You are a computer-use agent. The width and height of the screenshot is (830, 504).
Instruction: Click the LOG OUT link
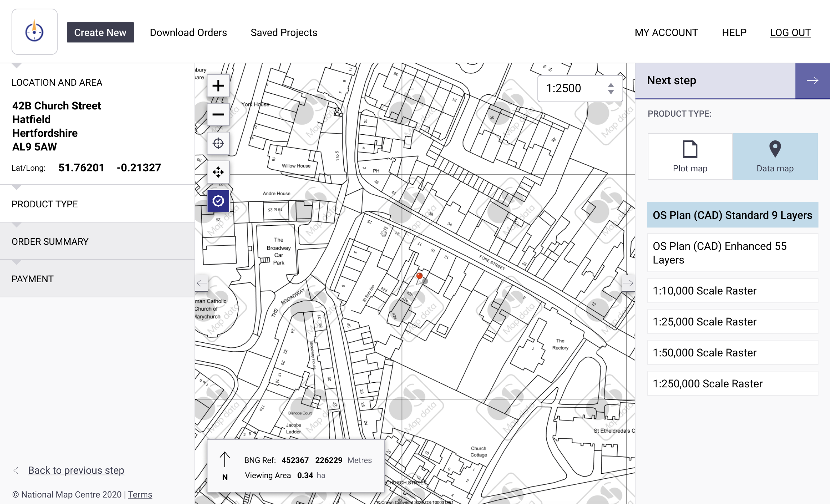pyautogui.click(x=790, y=32)
